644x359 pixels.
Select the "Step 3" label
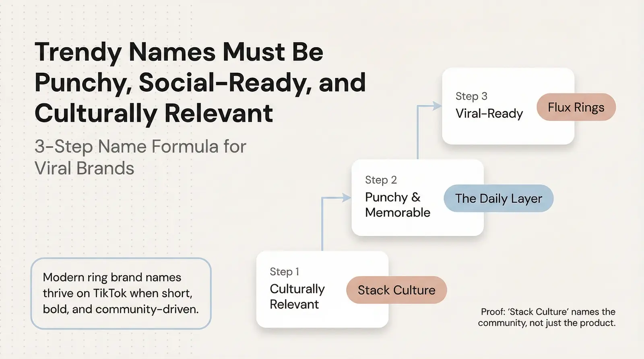point(471,96)
